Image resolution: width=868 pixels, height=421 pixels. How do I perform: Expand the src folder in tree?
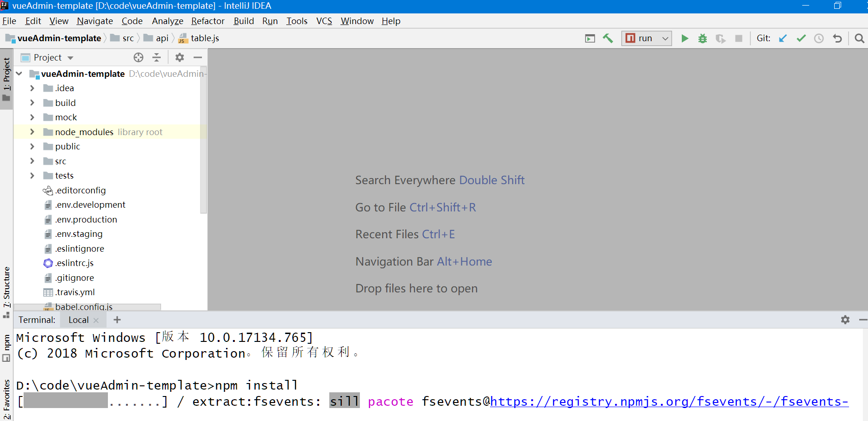click(32, 161)
